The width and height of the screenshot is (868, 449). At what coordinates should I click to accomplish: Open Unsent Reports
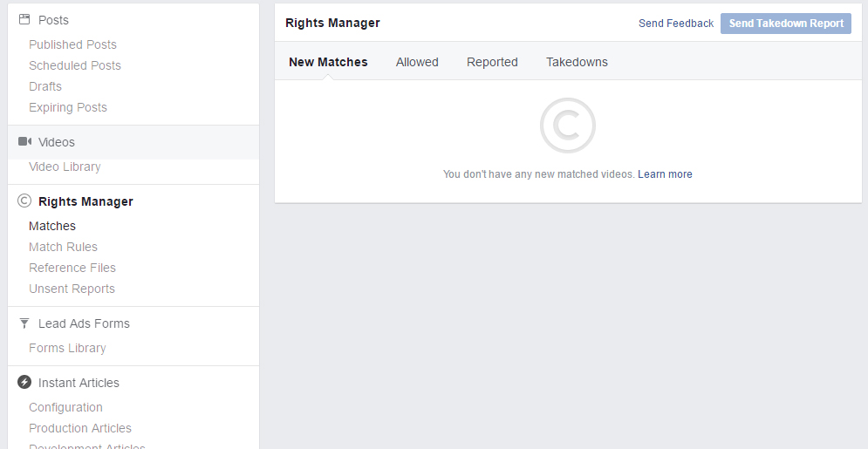72,289
